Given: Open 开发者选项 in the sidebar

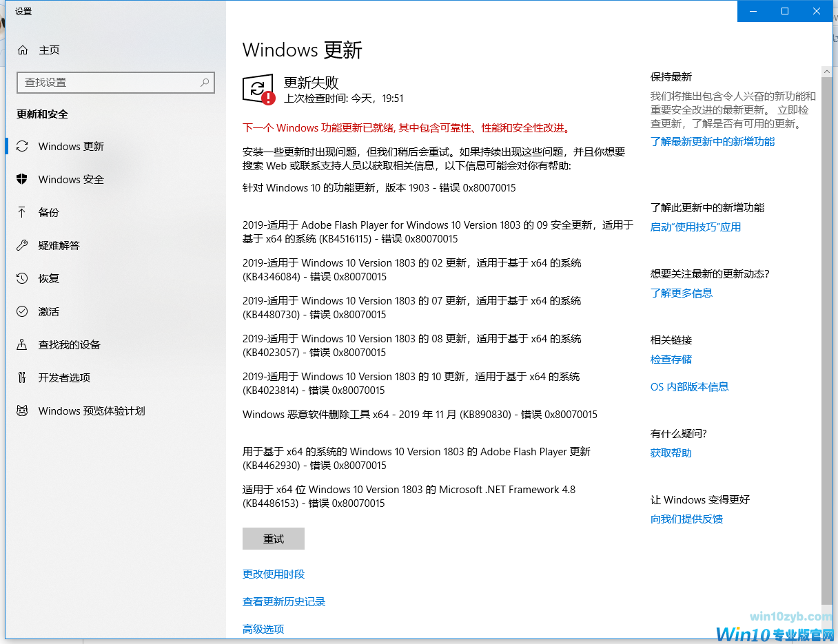Looking at the screenshot, I should [x=64, y=377].
